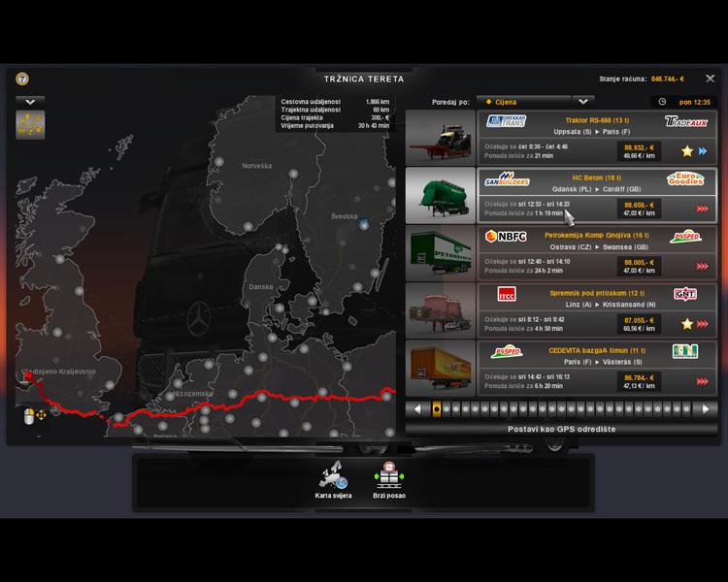Click the map filter icon with yellow dots

30,125
